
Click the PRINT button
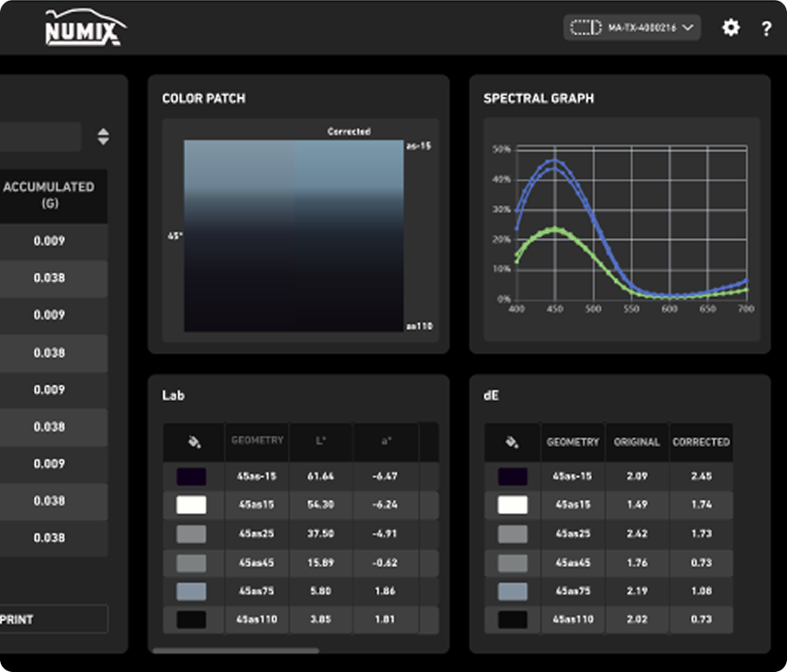pos(53,619)
